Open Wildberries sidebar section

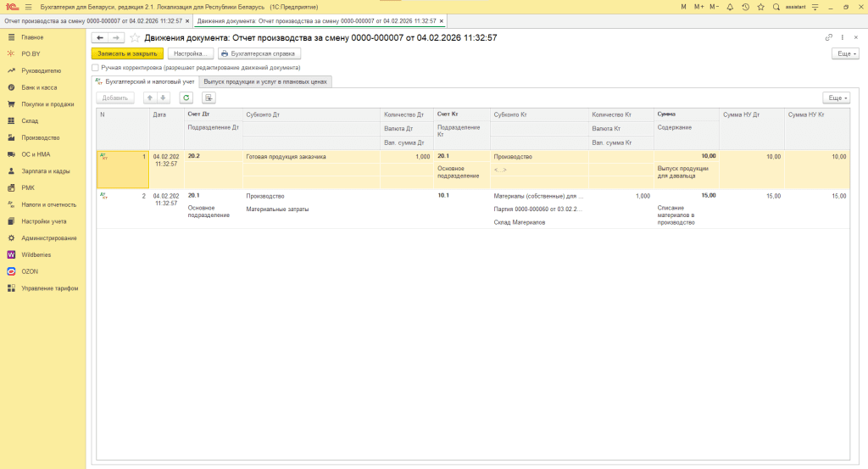point(36,254)
